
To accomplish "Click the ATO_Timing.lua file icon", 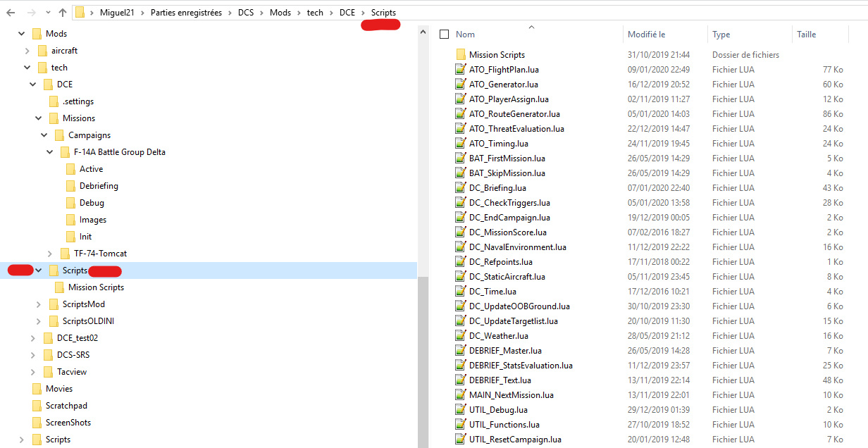I will click(x=461, y=144).
